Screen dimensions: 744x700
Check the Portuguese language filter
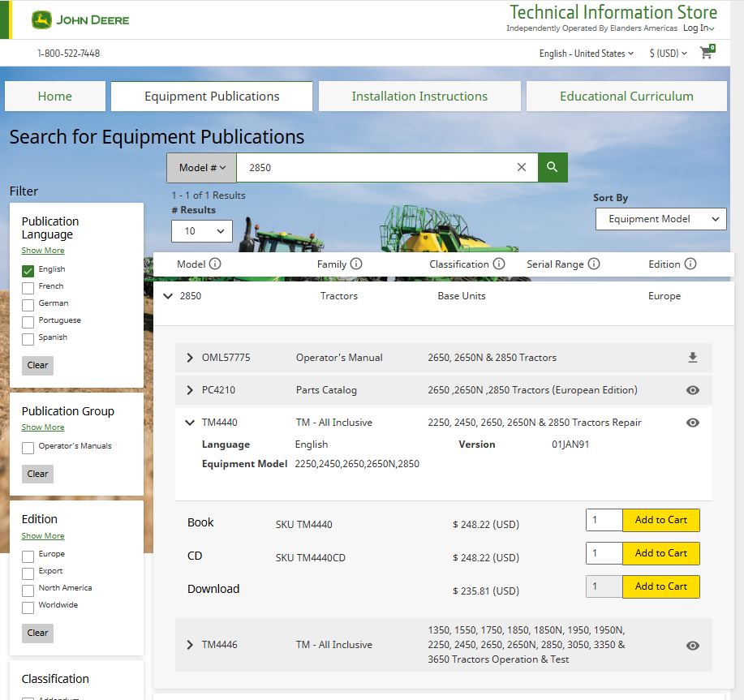pyautogui.click(x=28, y=322)
